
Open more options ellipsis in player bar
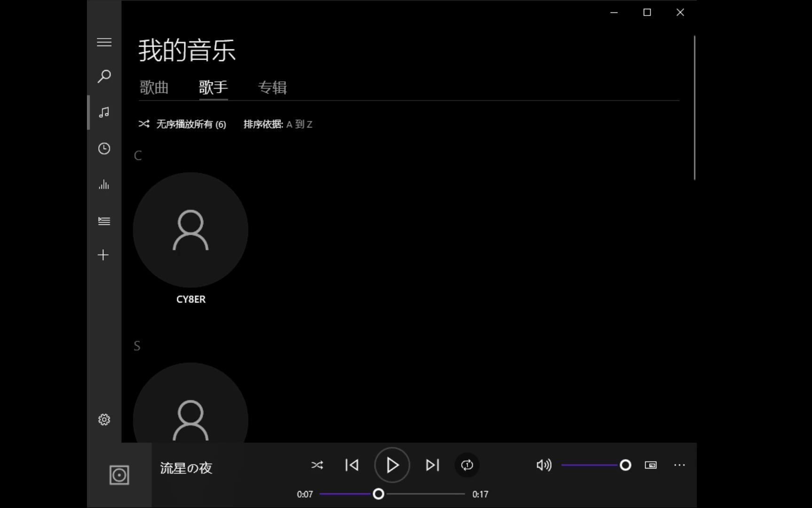(x=679, y=465)
